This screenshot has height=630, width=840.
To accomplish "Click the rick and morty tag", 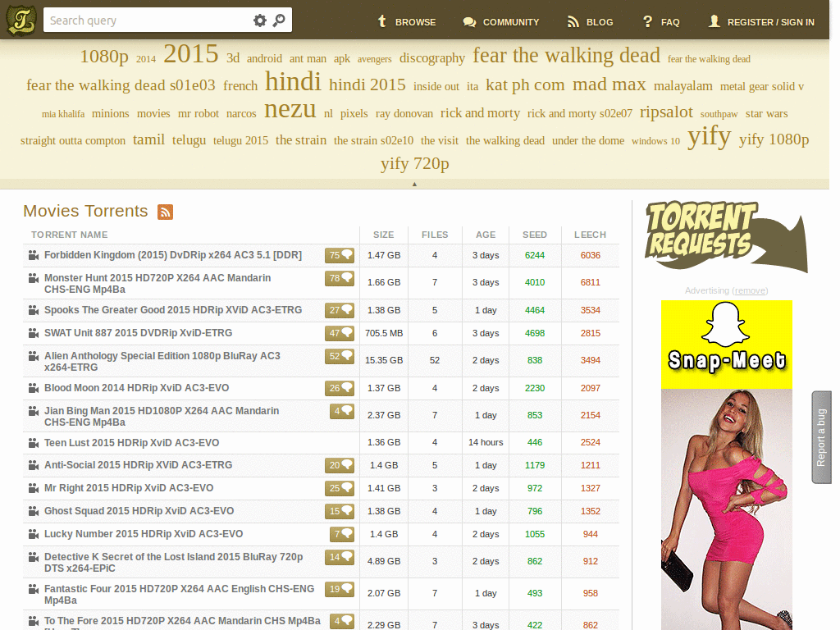I will click(480, 113).
